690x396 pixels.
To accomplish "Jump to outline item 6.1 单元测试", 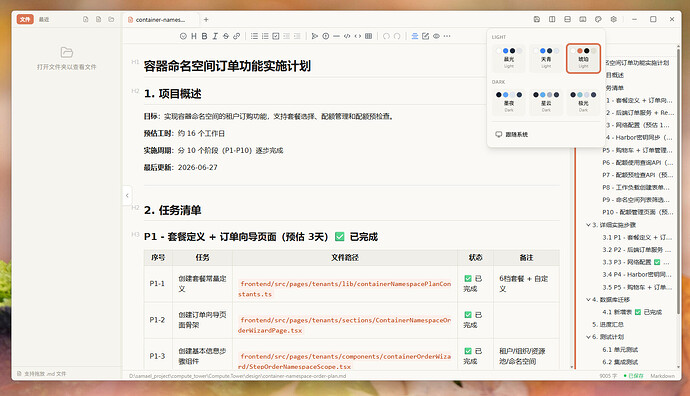I will (620, 349).
